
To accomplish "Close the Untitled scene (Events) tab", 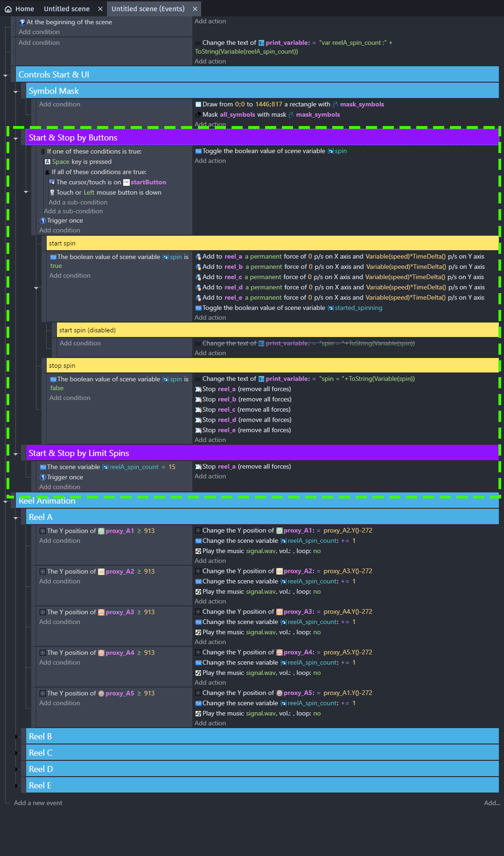I will (x=195, y=9).
